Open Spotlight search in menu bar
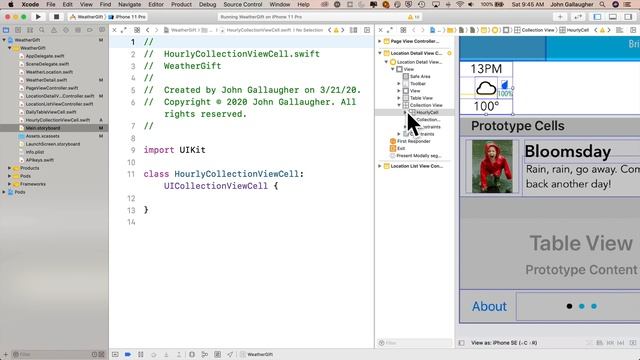 (x=602, y=4)
